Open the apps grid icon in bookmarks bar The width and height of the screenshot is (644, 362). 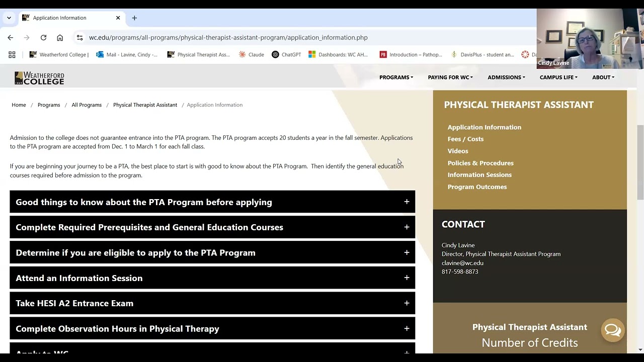pos(12,54)
